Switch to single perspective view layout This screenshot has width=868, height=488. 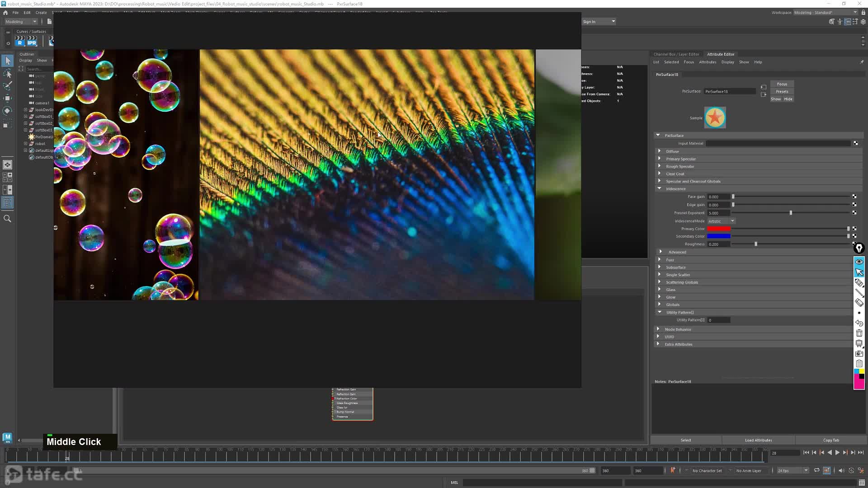pyautogui.click(x=8, y=165)
